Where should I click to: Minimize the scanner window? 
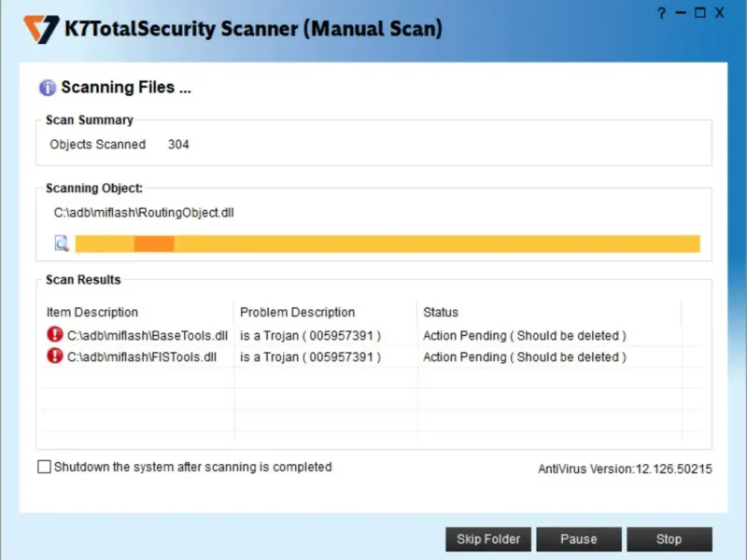coord(681,13)
